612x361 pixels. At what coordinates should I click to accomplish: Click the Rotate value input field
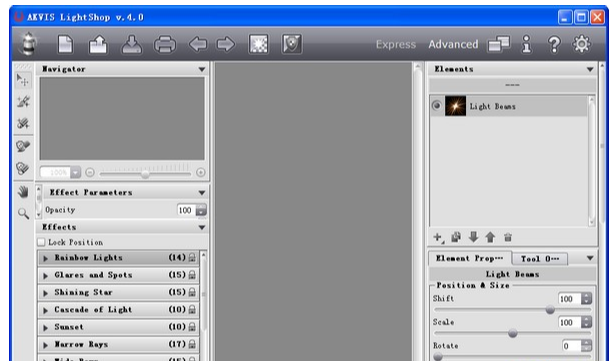(572, 346)
